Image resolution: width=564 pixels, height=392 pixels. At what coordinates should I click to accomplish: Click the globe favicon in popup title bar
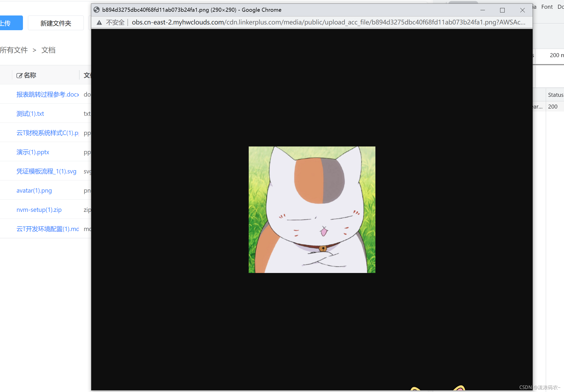pyautogui.click(x=97, y=10)
